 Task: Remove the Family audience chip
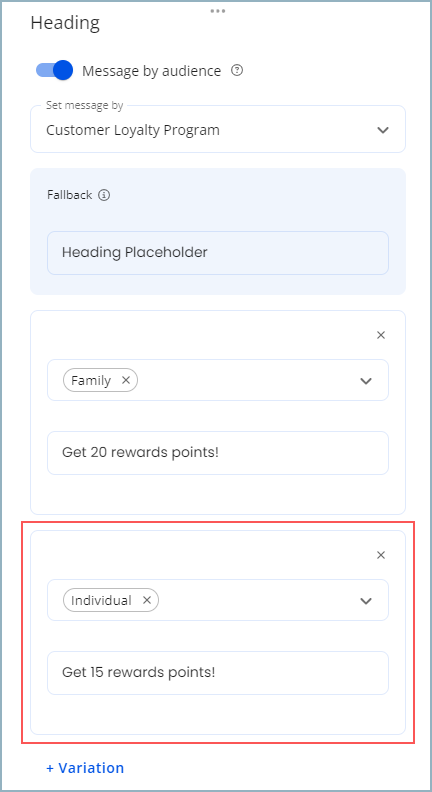click(126, 380)
